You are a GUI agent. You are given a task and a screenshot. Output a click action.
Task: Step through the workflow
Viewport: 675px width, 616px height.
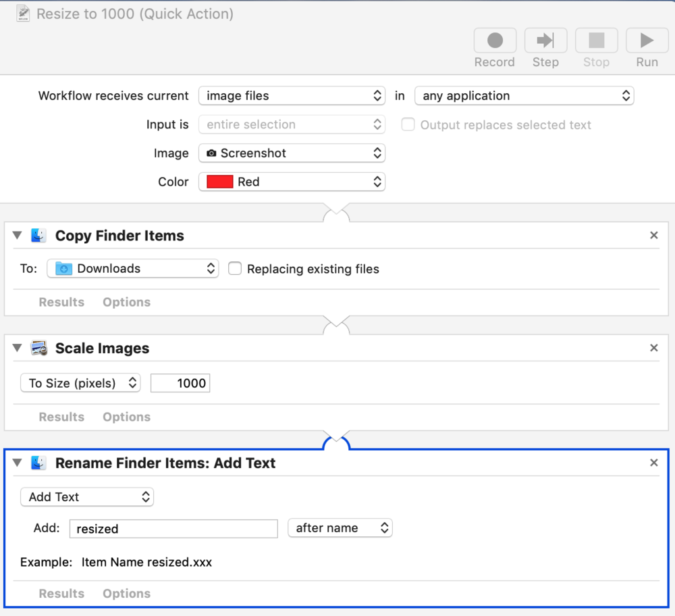point(545,41)
